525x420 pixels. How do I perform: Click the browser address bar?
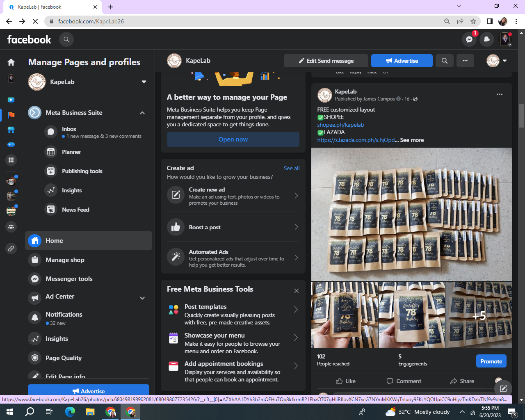point(246,21)
